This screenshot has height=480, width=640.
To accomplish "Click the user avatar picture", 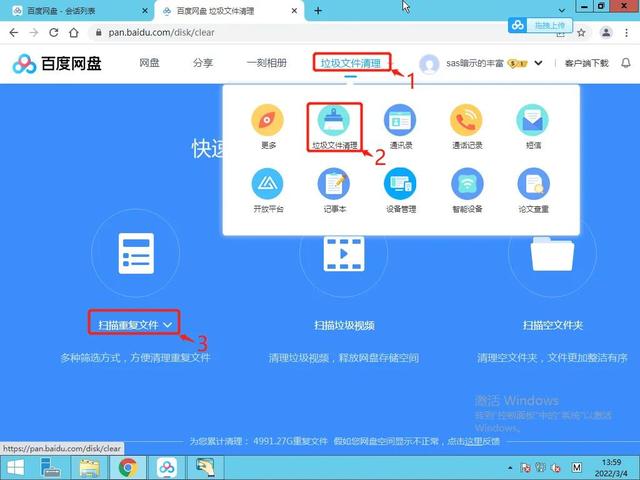I will tap(429, 64).
